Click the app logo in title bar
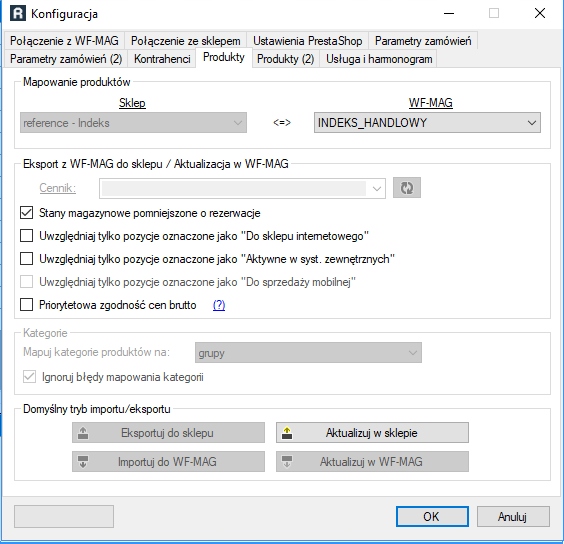This screenshot has height=544, width=564. (x=18, y=14)
